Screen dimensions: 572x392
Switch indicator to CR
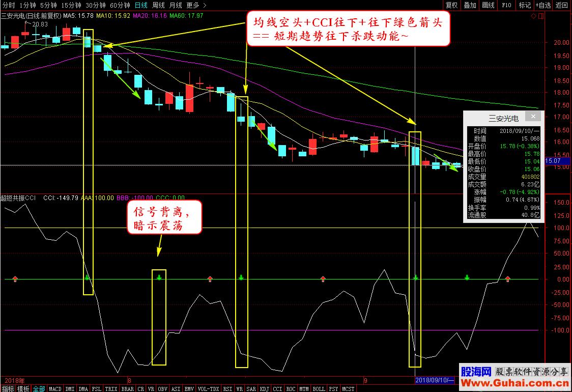[x=141, y=389]
